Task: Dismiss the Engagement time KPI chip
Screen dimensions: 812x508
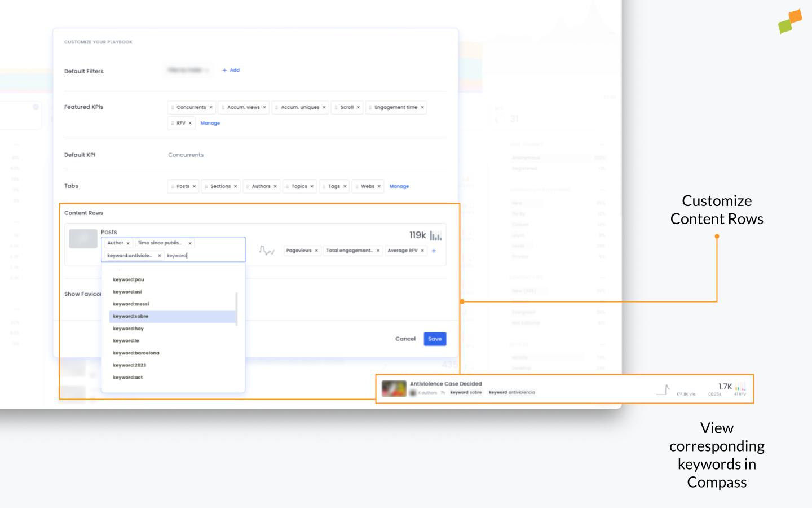Action: coord(422,107)
